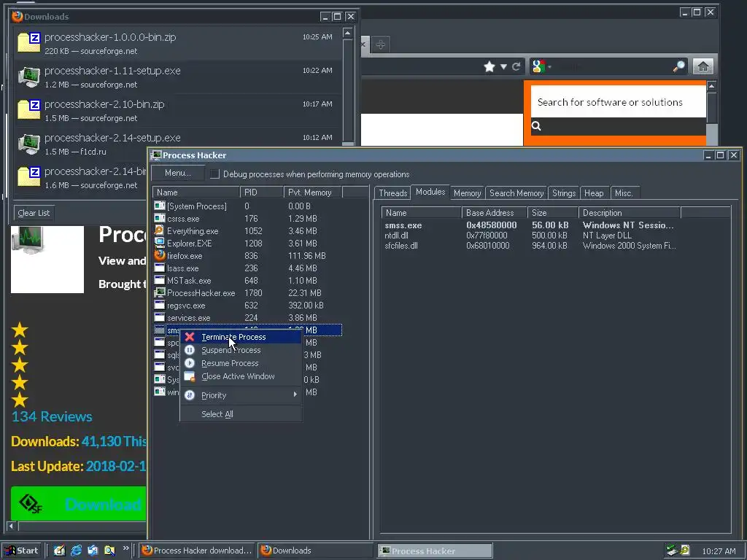Click the Process Hacker title bar icon
This screenshot has height=560, width=747.
(x=156, y=155)
